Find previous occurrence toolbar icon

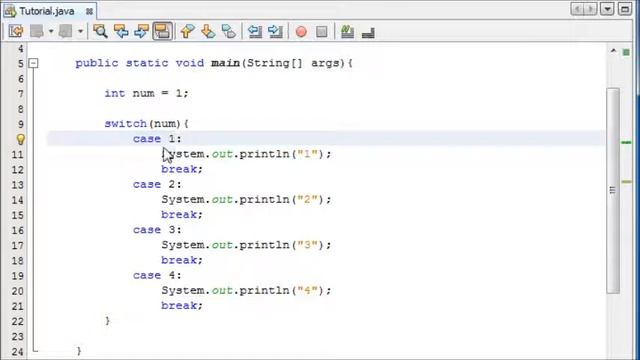coord(121,31)
